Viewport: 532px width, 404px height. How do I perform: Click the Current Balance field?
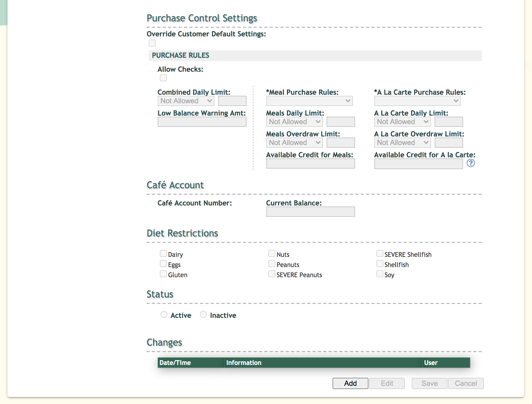click(x=310, y=212)
